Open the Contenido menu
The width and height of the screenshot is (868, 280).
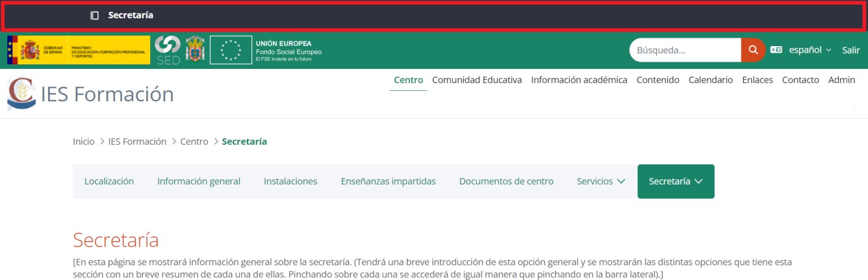coord(657,80)
